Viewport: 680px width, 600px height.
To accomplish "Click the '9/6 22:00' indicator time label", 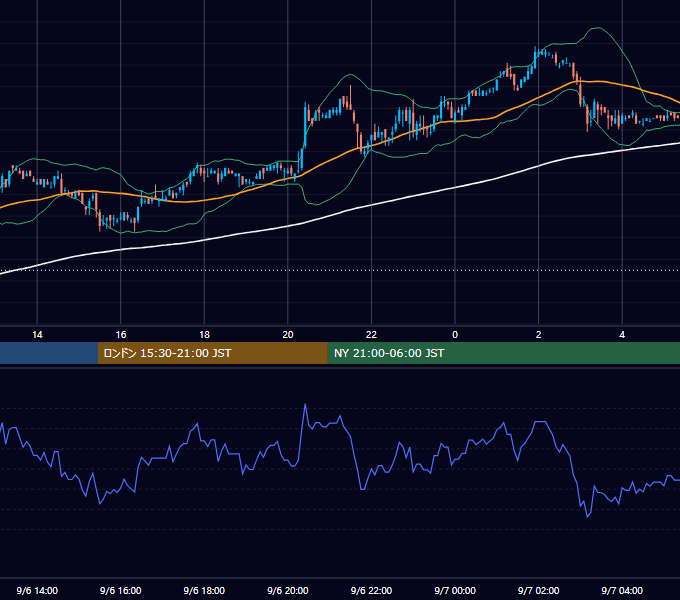I will click(371, 590).
